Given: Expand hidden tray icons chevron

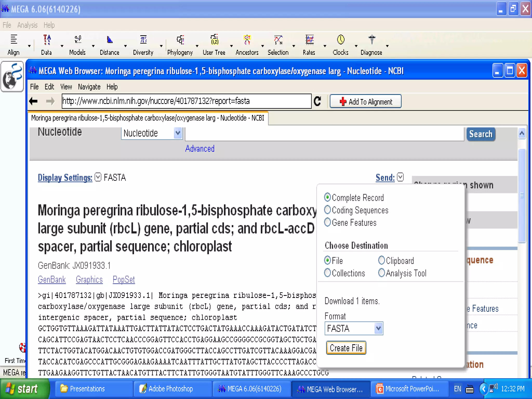Looking at the screenshot, I should tap(483, 389).
